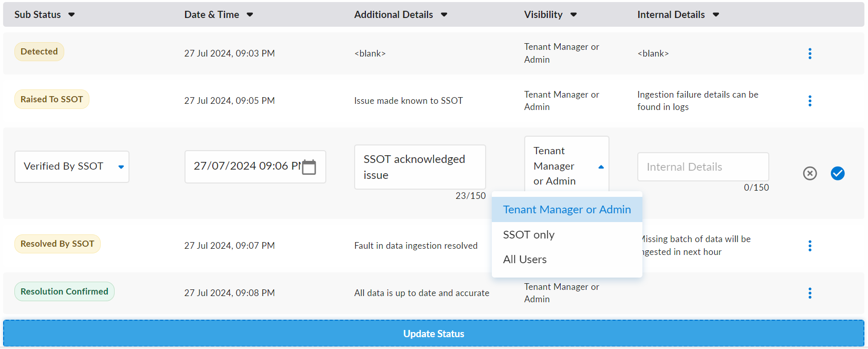Sort by the Sub Status column arrow

click(71, 15)
